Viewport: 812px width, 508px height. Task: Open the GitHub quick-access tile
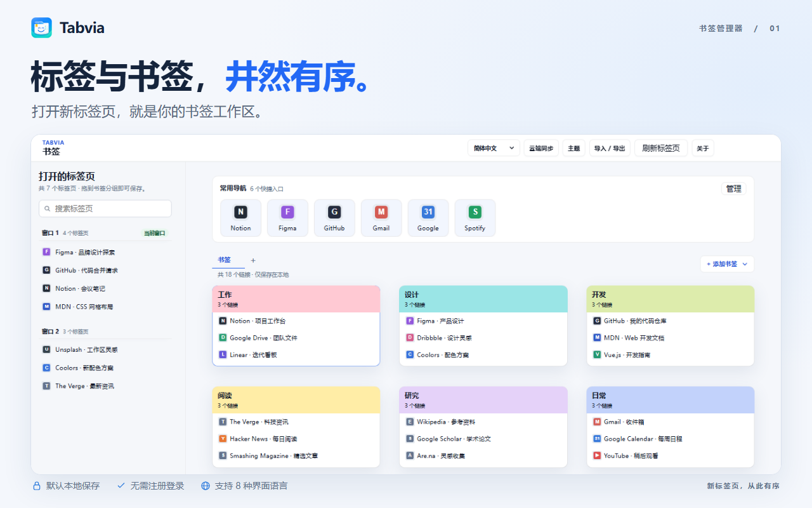[x=334, y=218]
